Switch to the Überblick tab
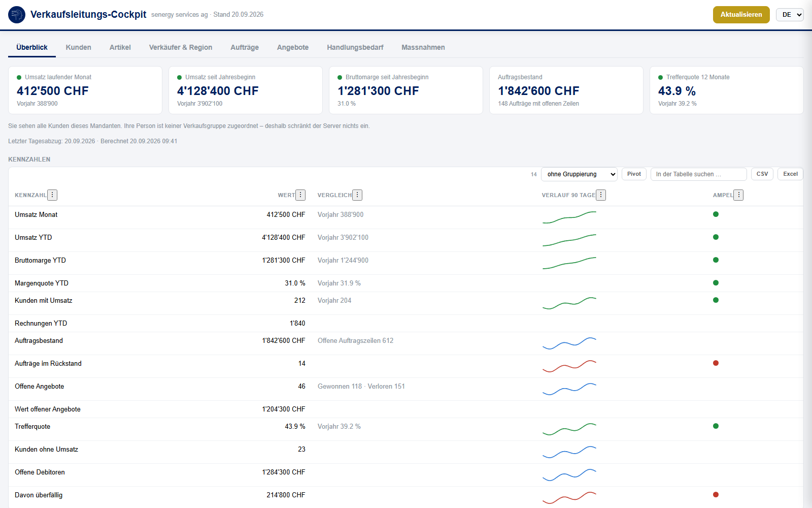Image resolution: width=812 pixels, height=508 pixels. coord(32,47)
